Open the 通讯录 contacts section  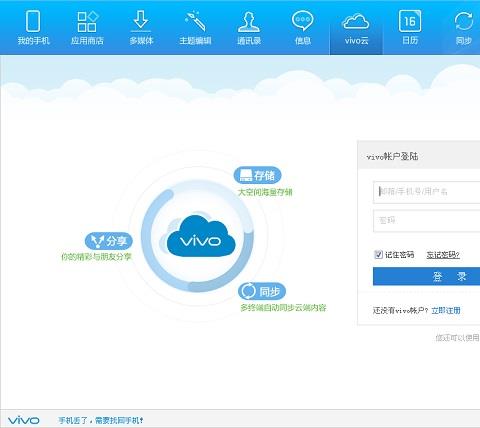click(x=249, y=27)
